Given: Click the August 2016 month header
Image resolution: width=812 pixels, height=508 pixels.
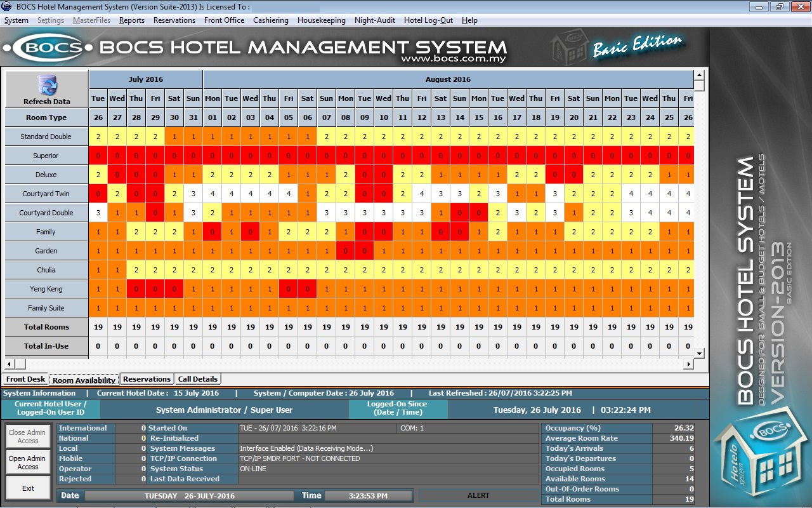Looking at the screenshot, I should (448, 79).
